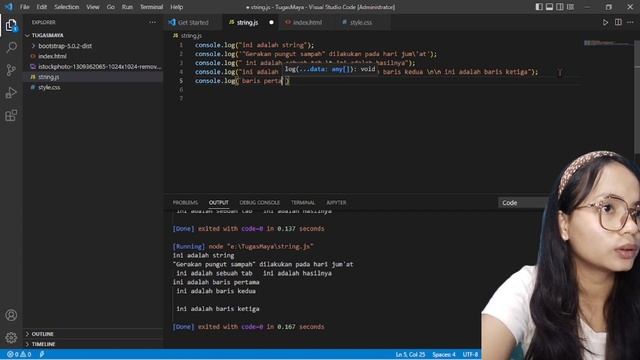Switch to index.html editor tab

tap(307, 22)
